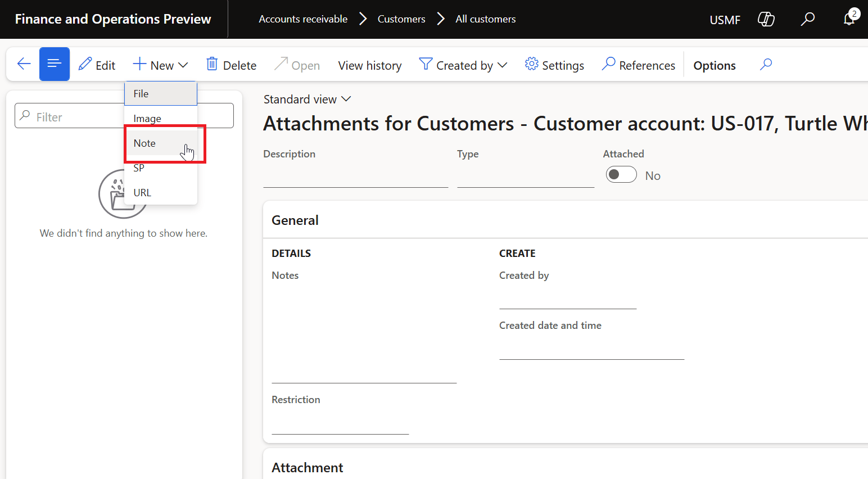Open the All customers breadcrumb
This screenshot has height=479, width=868.
[x=486, y=19]
